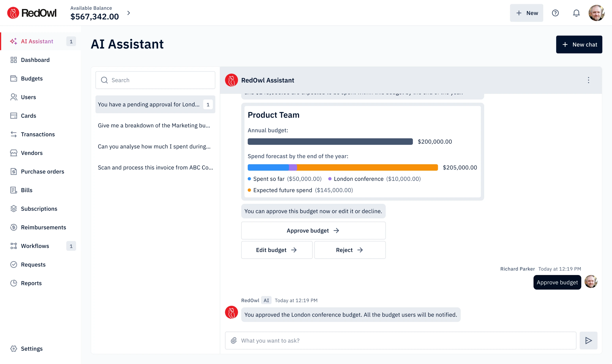Open the AI Assistant section
This screenshot has width=612, height=364.
37,41
